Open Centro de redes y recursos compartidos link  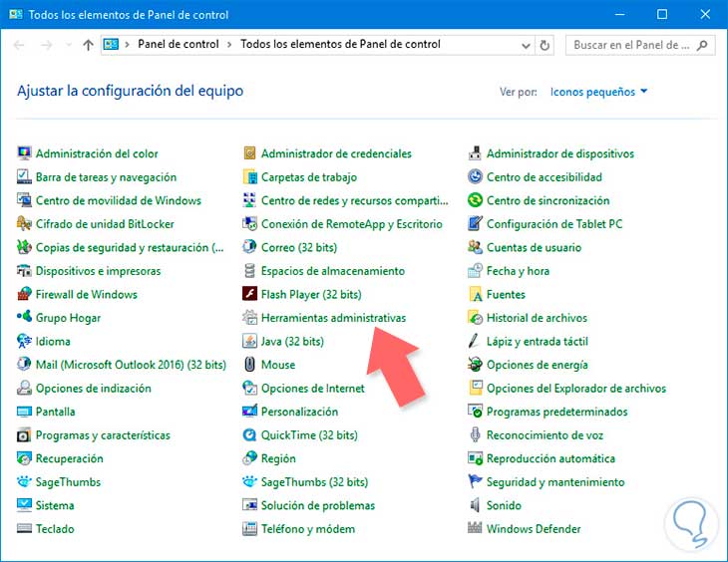[x=355, y=201]
